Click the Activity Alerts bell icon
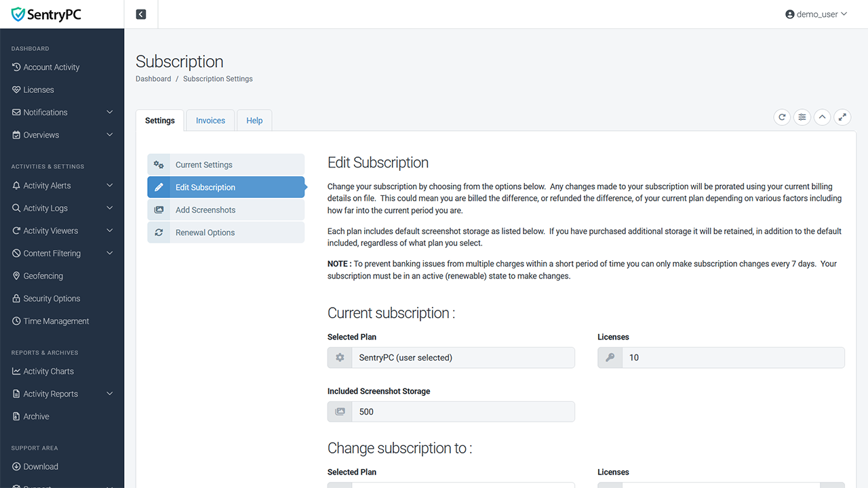Screen dimensions: 868x488 pos(16,186)
